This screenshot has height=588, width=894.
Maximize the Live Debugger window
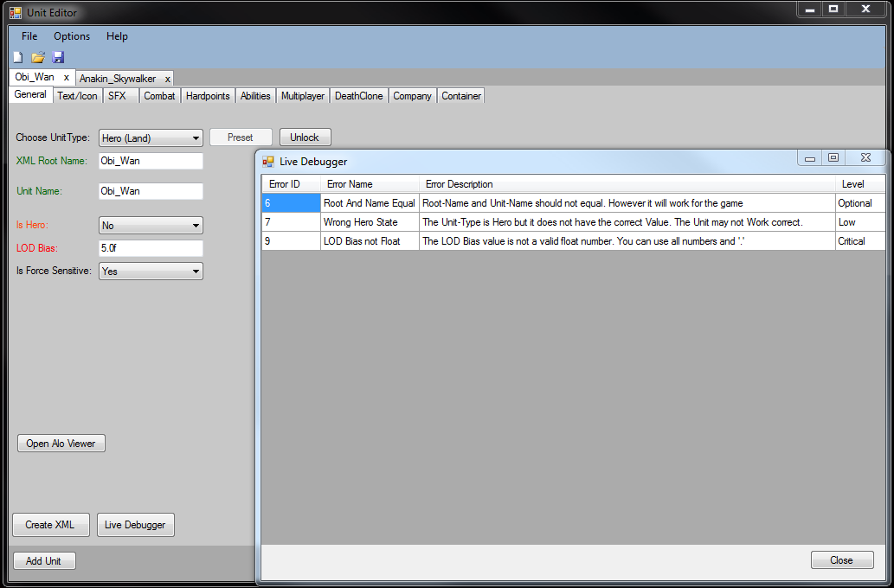[833, 158]
